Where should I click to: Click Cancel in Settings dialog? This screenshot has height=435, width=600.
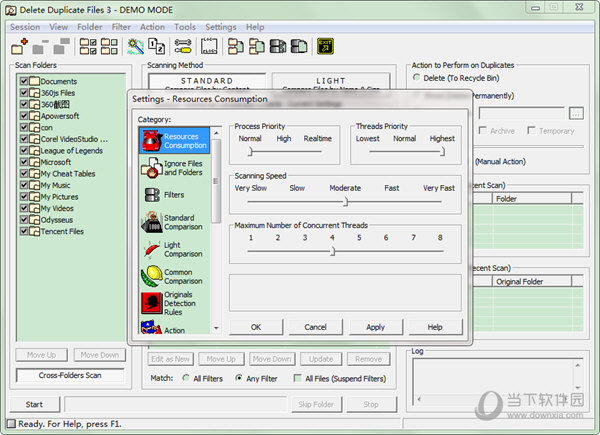(x=316, y=327)
